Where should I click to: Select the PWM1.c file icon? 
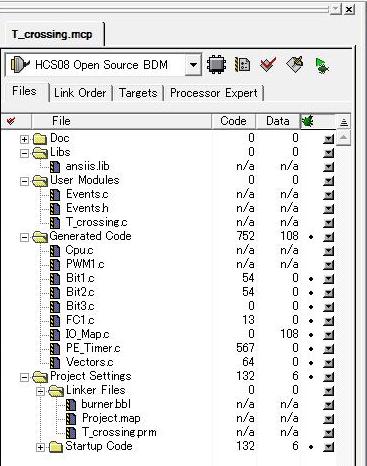[55, 265]
